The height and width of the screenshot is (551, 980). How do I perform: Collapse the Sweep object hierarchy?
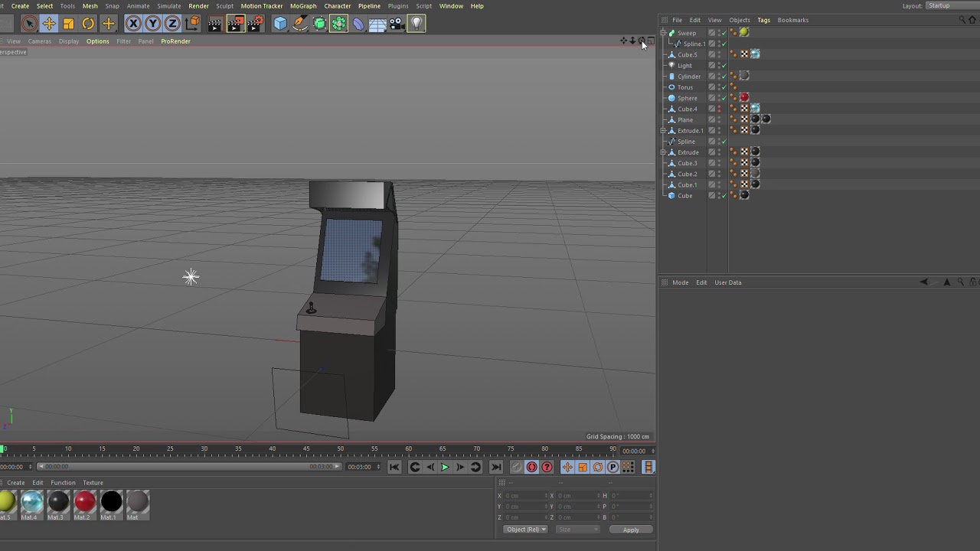coord(663,33)
